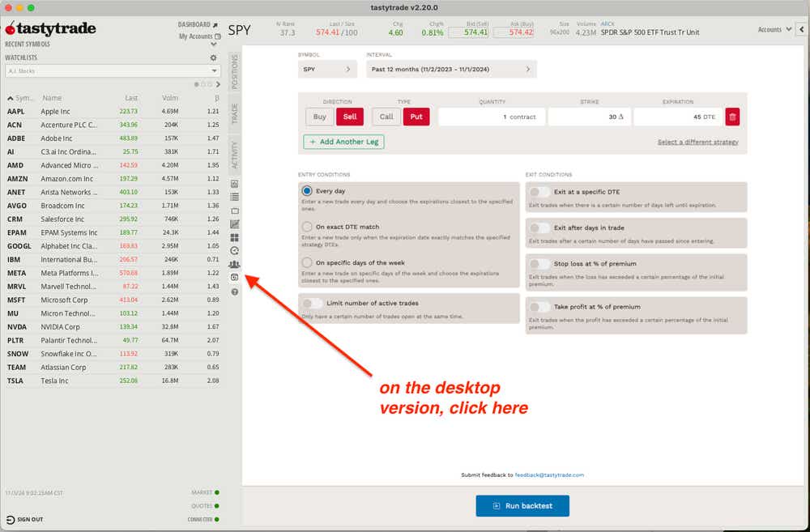Click the Ask (Buy) 574.42 price box
The height and width of the screenshot is (532, 810).
(x=514, y=32)
